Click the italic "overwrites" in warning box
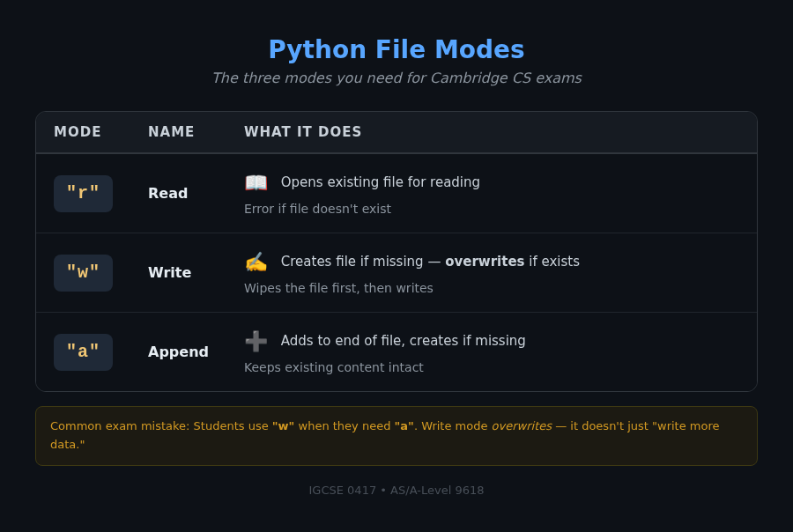 tap(522, 426)
